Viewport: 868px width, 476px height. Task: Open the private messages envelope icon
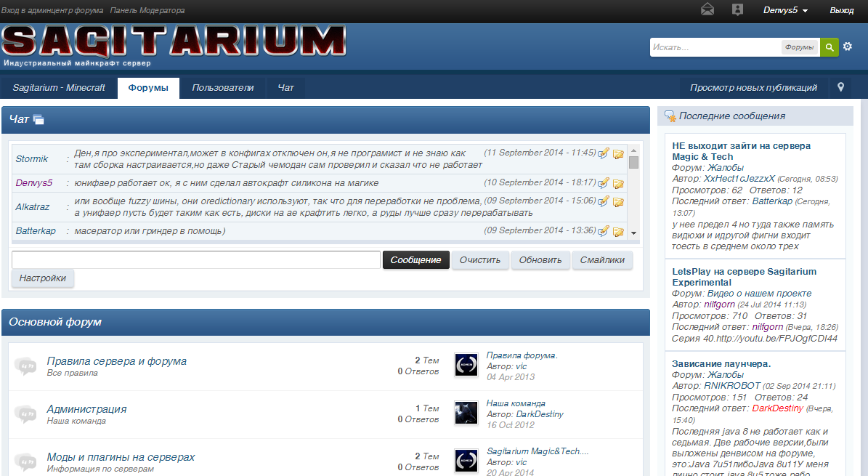click(707, 9)
